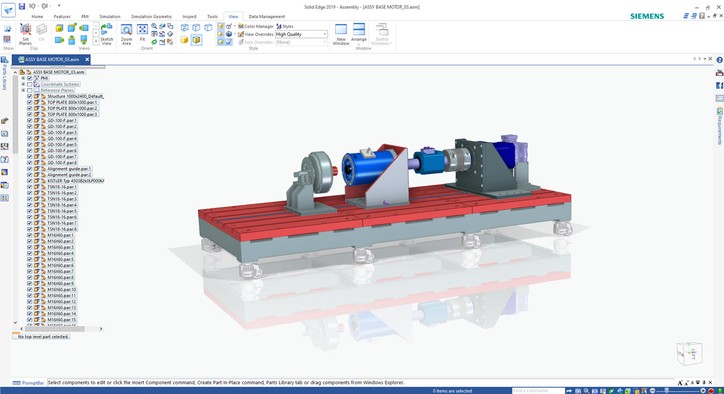Click the red record icon in status bar
The image size is (724, 394).
click(711, 391)
